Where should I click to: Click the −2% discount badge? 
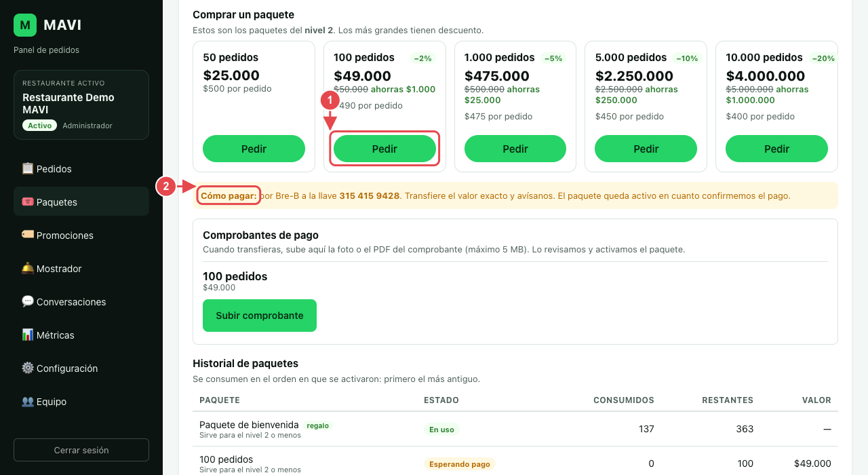point(422,58)
